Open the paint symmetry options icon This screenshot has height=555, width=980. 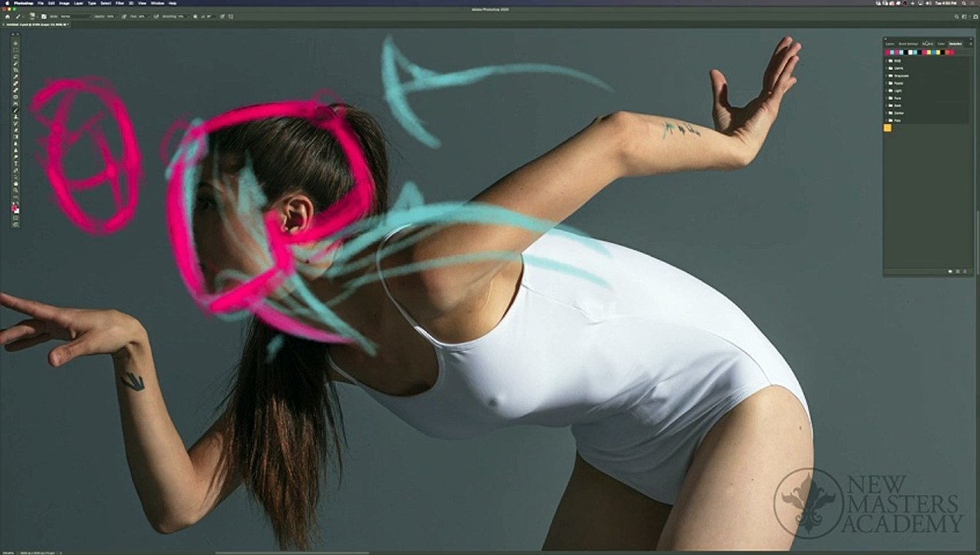coord(230,16)
